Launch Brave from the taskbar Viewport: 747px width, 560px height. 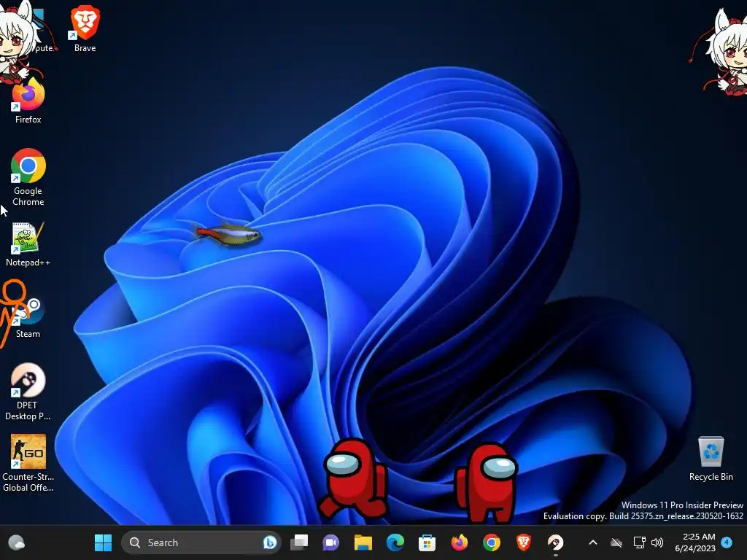pyautogui.click(x=523, y=542)
